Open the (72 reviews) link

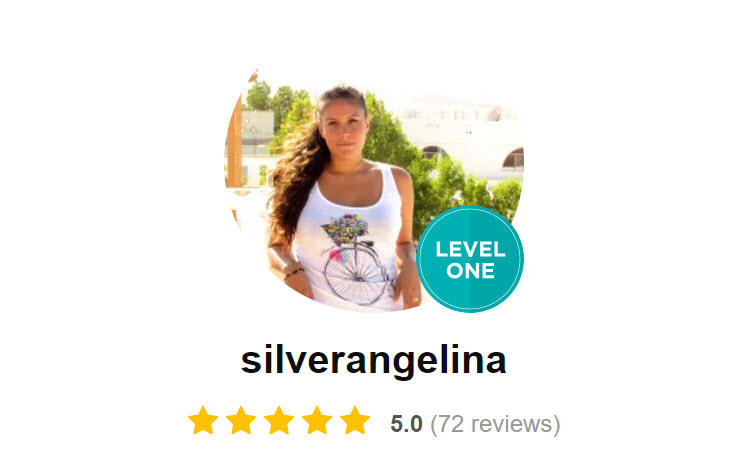(x=495, y=424)
